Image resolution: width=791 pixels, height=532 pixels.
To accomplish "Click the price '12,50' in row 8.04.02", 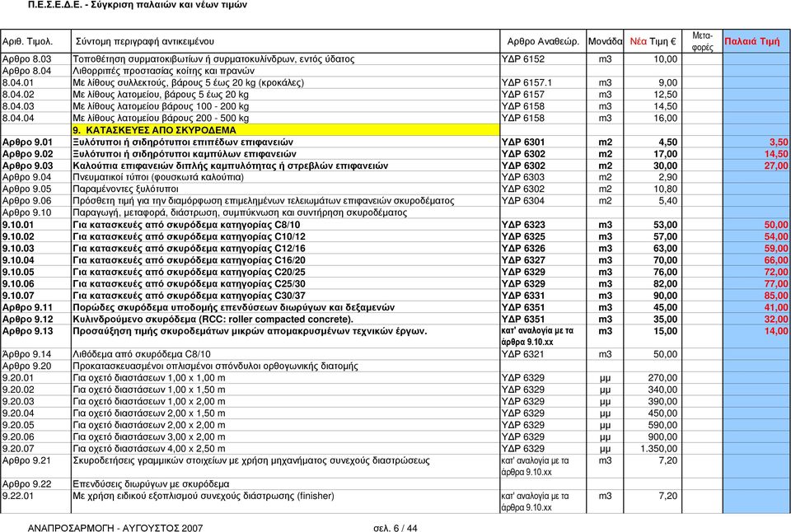I will 666,95.
